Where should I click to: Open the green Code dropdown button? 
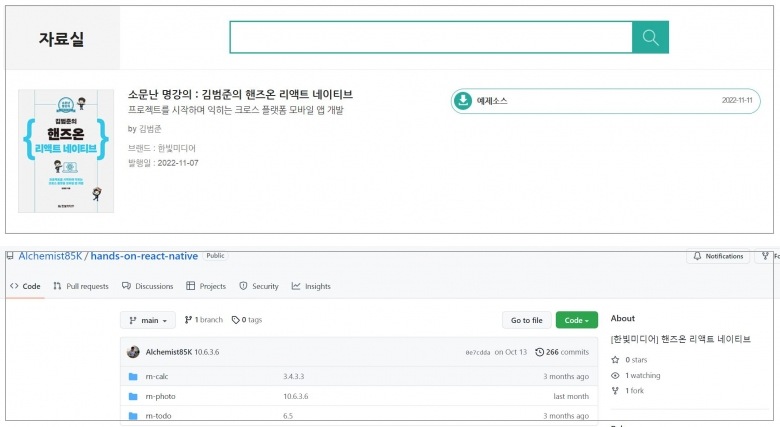577,320
